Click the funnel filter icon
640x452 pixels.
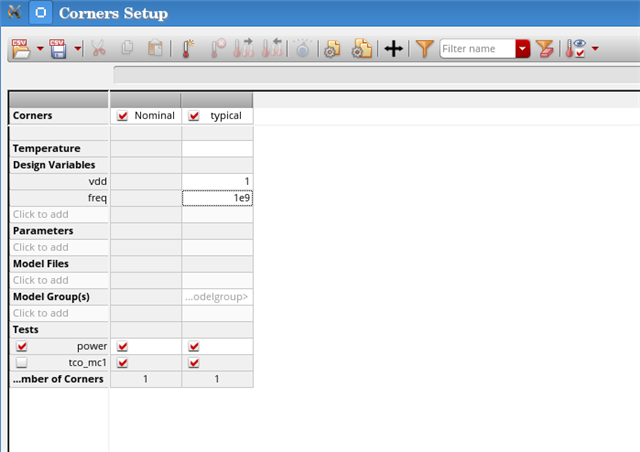pos(424,48)
